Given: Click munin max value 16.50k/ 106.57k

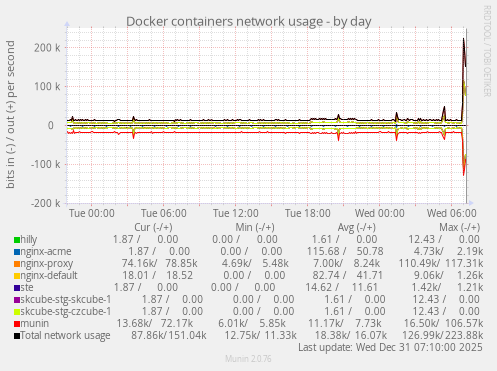Looking at the screenshot, I should point(443,323).
